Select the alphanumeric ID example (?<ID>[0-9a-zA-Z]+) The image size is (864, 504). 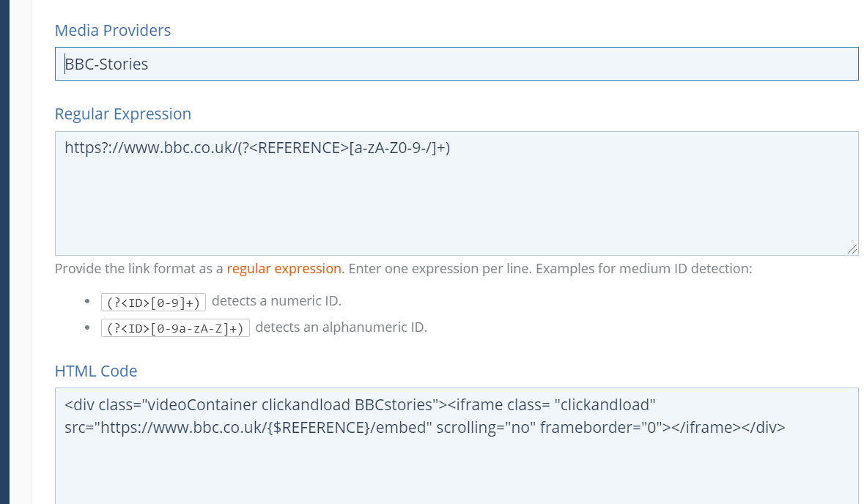coord(175,327)
